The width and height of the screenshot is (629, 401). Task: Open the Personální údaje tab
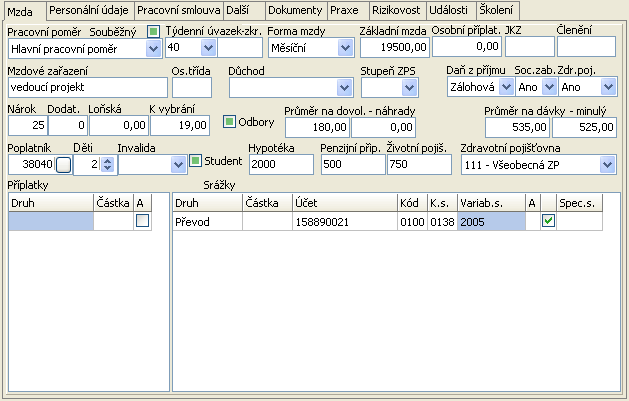(90, 10)
